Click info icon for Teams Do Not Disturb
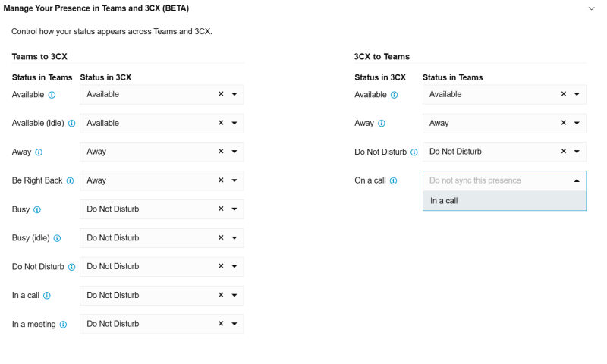 coord(71,267)
